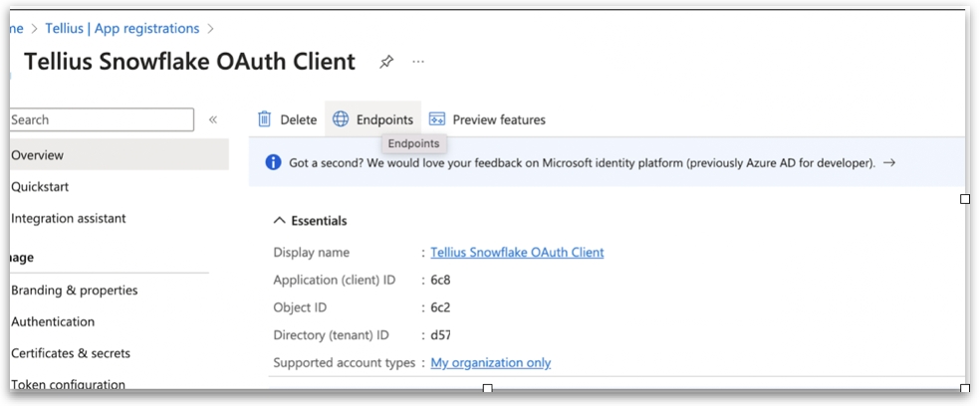Click the Preview features icon

point(436,119)
